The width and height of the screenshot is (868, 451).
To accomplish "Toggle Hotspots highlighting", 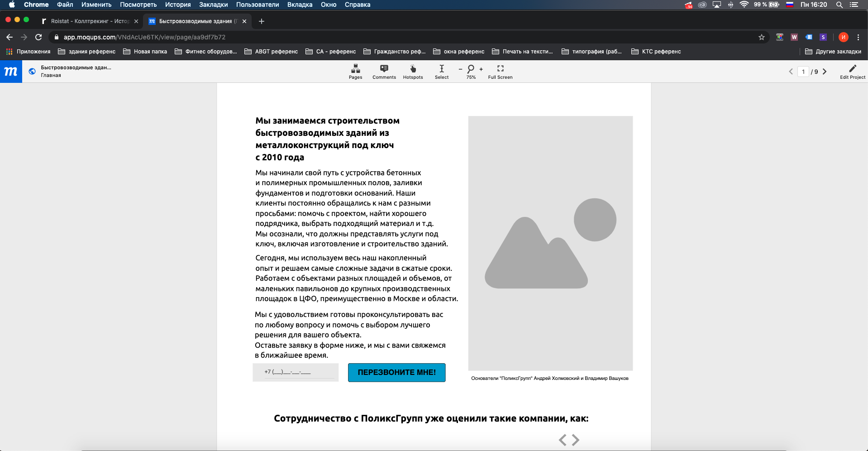I will [x=413, y=72].
